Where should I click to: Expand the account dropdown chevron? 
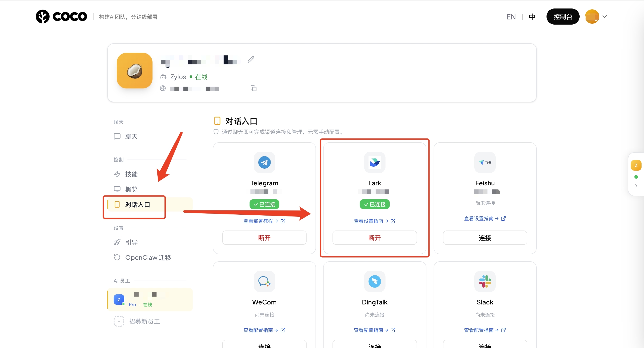(x=604, y=17)
